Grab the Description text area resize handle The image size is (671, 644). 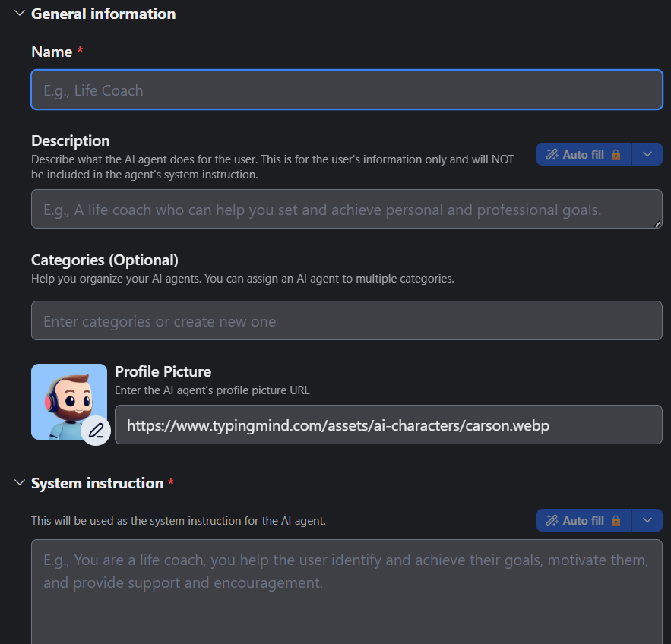tap(658, 224)
